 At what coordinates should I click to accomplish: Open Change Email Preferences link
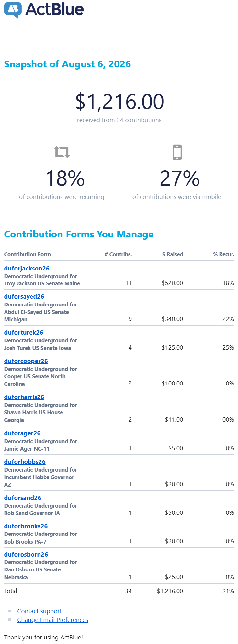(x=53, y=620)
